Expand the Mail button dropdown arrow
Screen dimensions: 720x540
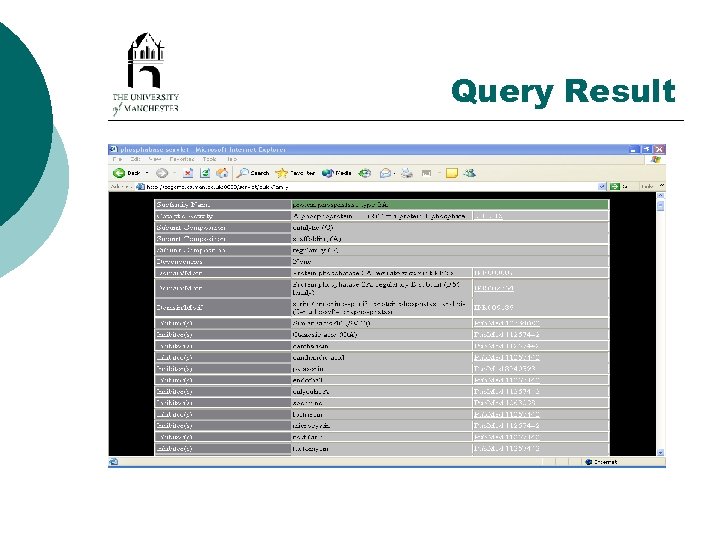[394, 173]
